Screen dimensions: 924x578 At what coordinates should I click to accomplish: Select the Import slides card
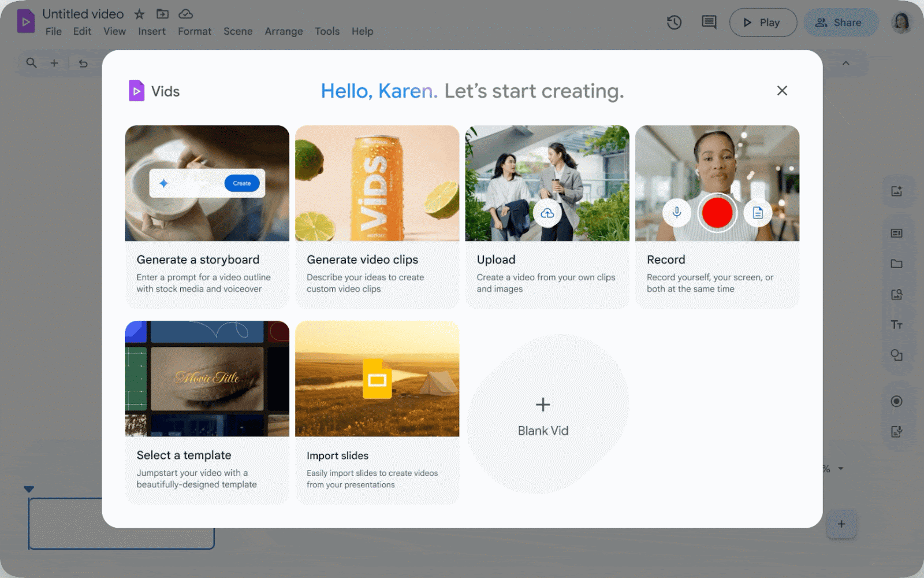377,412
